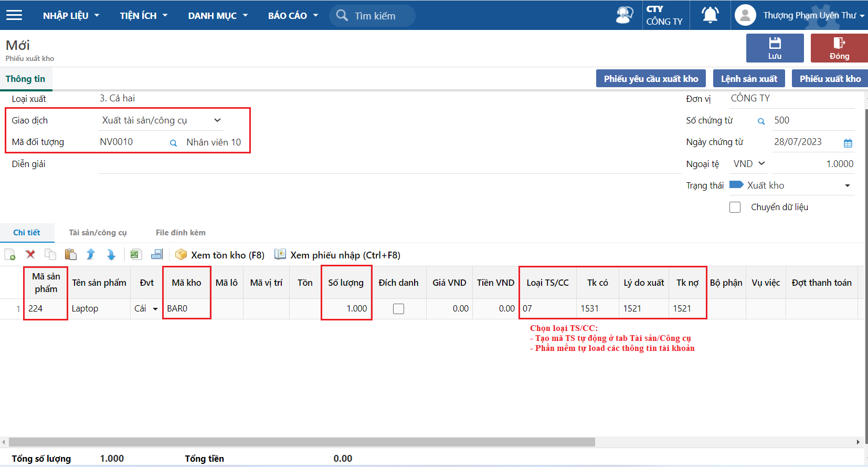
Task: Move row down with blue arrow
Action: point(111,255)
